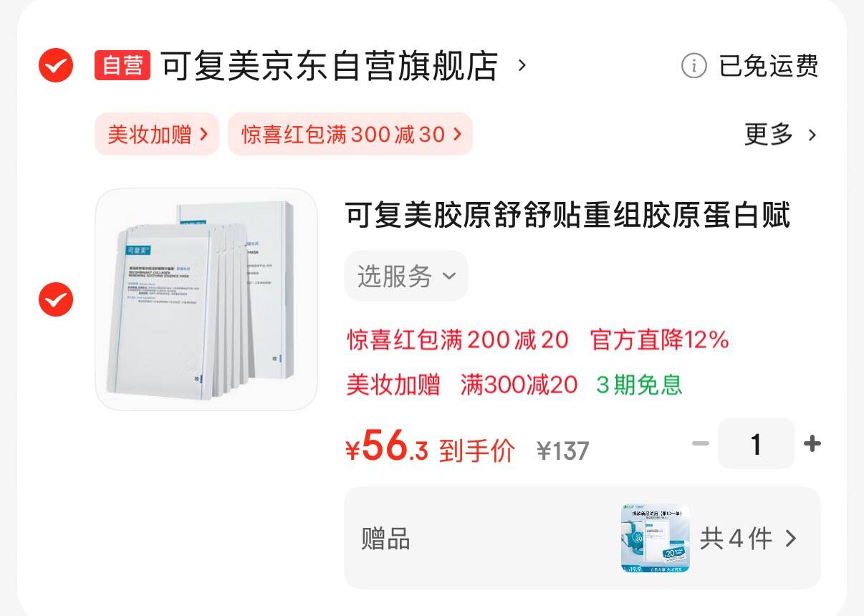The height and width of the screenshot is (616, 864).
Task: Decrease quantity with the minus button
Action: coord(700,444)
